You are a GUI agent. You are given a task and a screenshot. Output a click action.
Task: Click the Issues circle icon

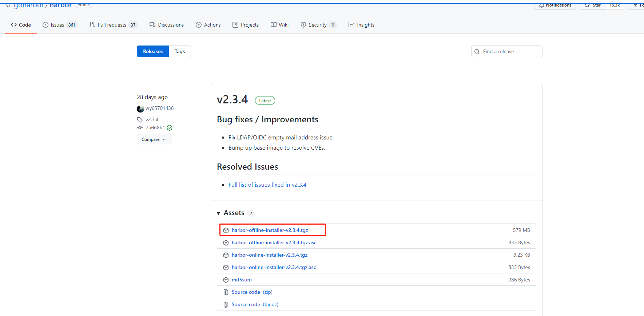(45, 25)
